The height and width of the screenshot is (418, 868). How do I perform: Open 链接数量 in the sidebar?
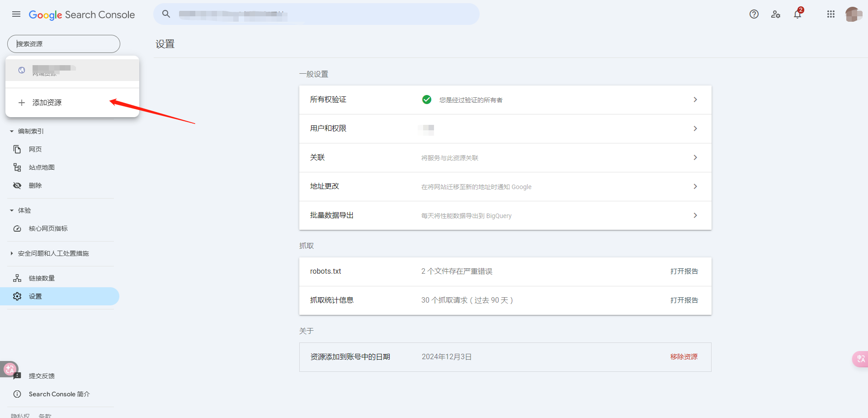click(42, 278)
